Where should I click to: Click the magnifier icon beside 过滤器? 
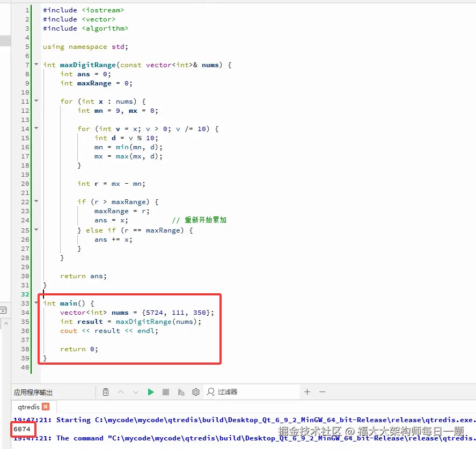coord(211,392)
